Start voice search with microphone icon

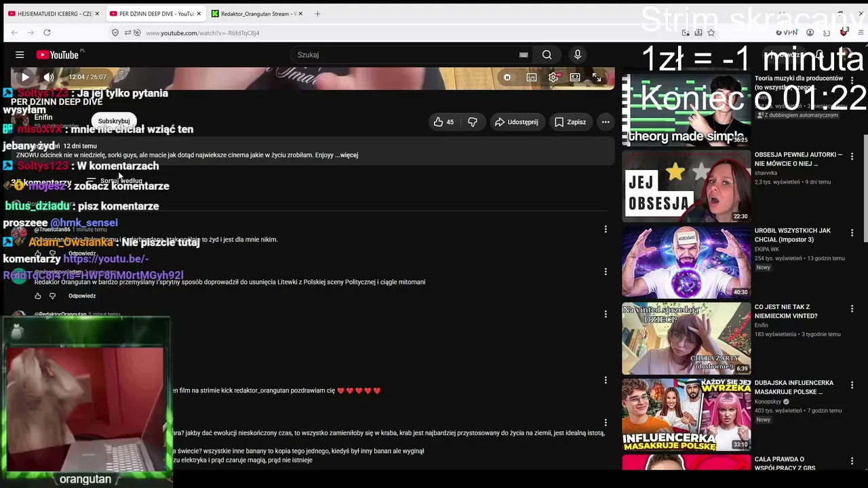click(578, 55)
